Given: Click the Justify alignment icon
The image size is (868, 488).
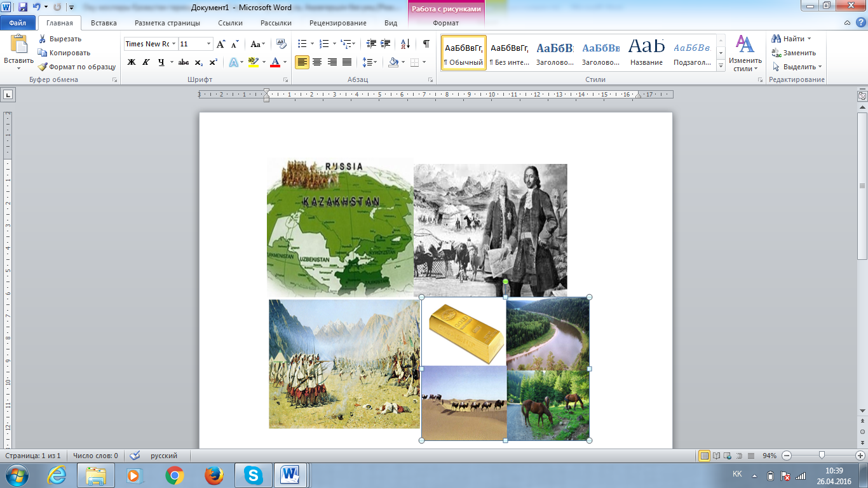Looking at the screenshot, I should 347,62.
